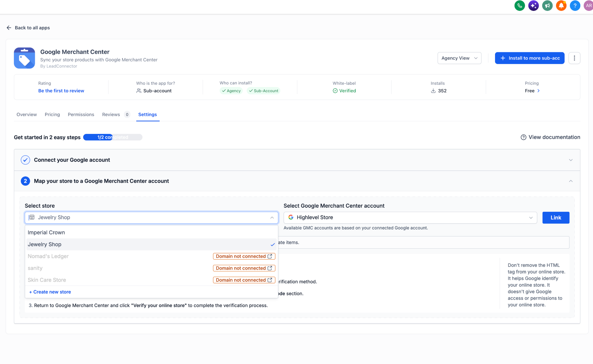Click the Verified white-label status

(344, 91)
